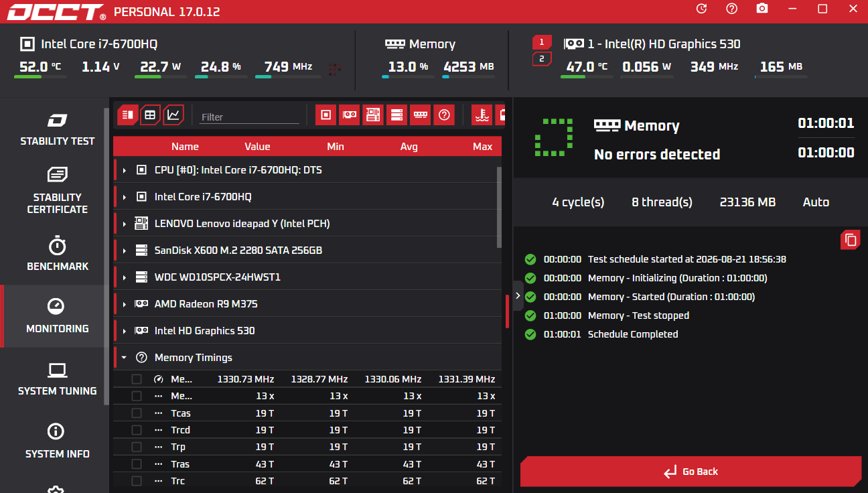Toggle the graphics card sensor filter icon
The image size is (868, 493).
pos(350,115)
